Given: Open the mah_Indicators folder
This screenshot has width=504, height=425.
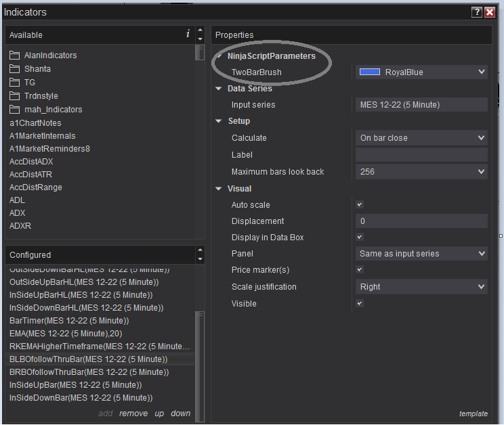Looking at the screenshot, I should (x=45, y=110).
